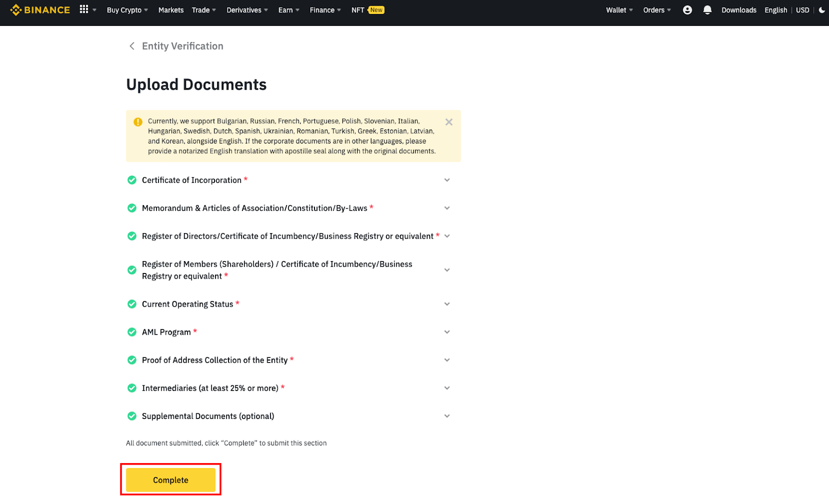The height and width of the screenshot is (504, 829).
Task: Click green checkmark beside AML Program
Action: (x=132, y=332)
